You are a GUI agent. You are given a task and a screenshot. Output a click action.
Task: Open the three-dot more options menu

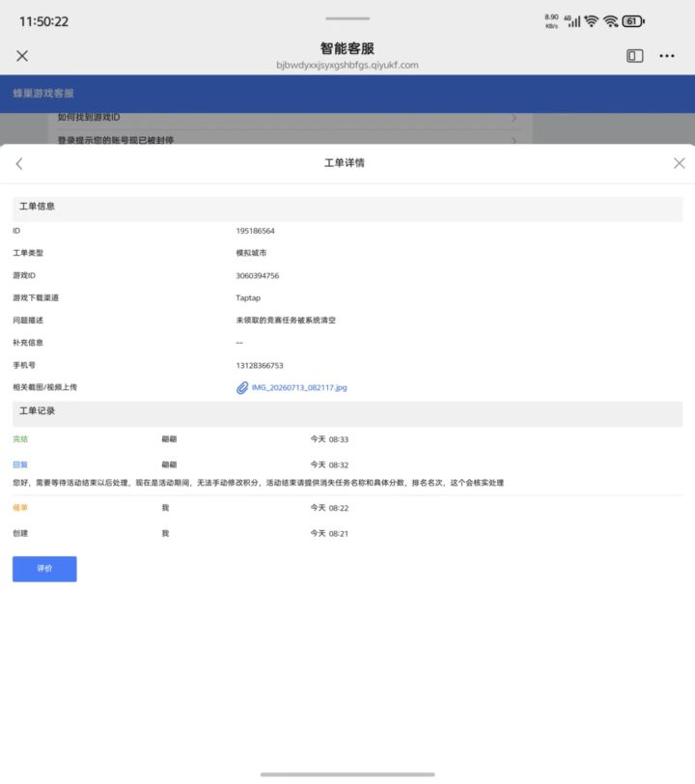point(666,55)
